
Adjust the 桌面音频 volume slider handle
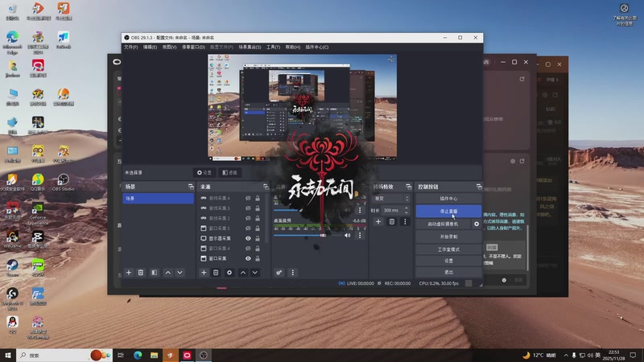click(x=323, y=235)
